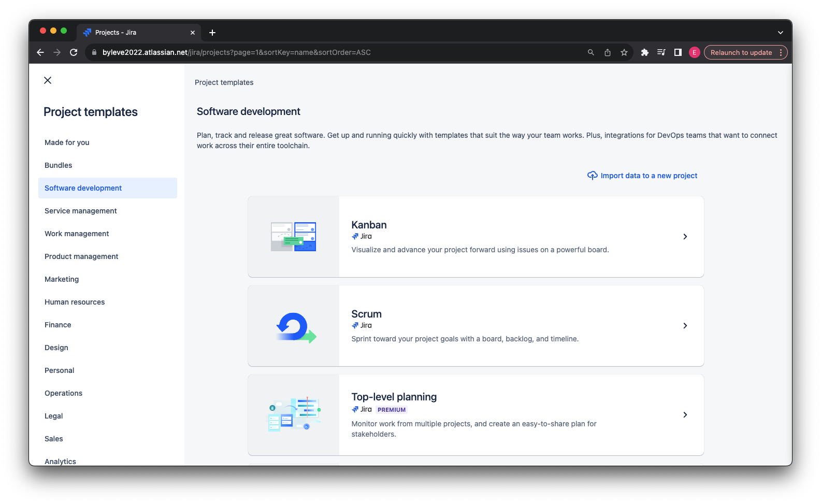Switch to the Marketing category

(x=62, y=279)
